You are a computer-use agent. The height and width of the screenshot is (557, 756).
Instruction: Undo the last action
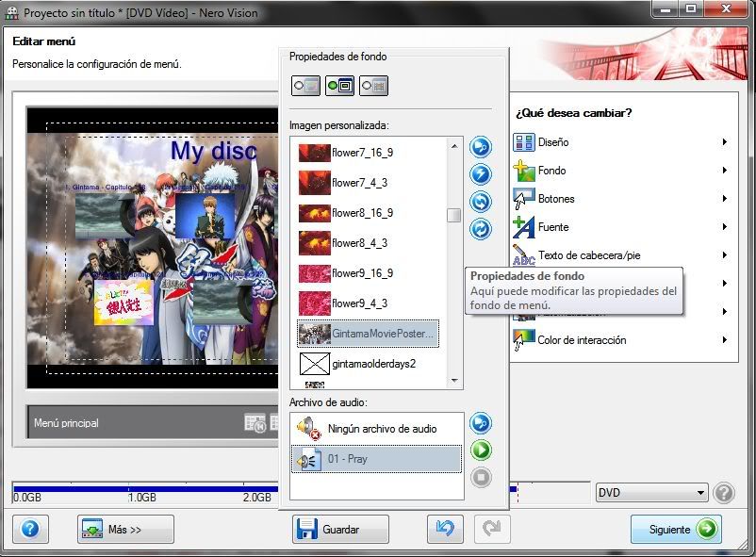(445, 529)
